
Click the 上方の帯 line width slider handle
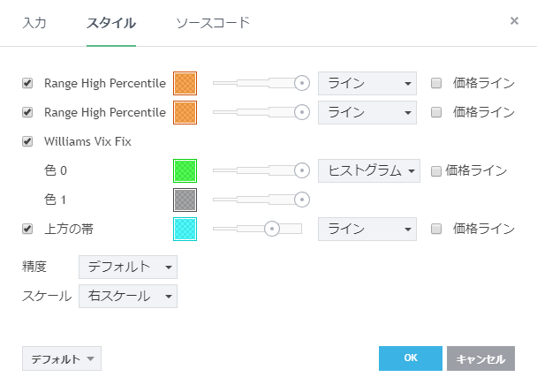pyautogui.click(x=272, y=229)
